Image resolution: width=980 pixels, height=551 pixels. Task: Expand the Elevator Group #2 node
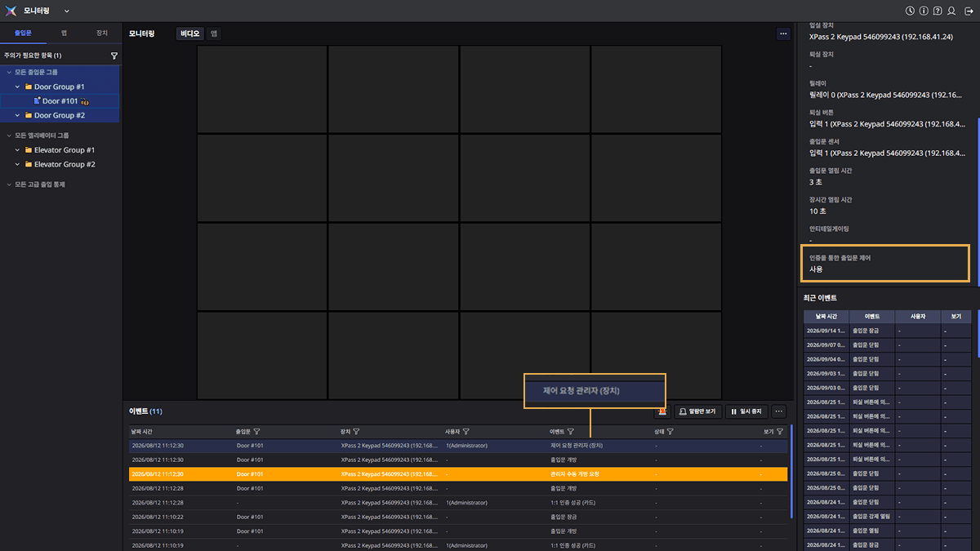point(17,164)
